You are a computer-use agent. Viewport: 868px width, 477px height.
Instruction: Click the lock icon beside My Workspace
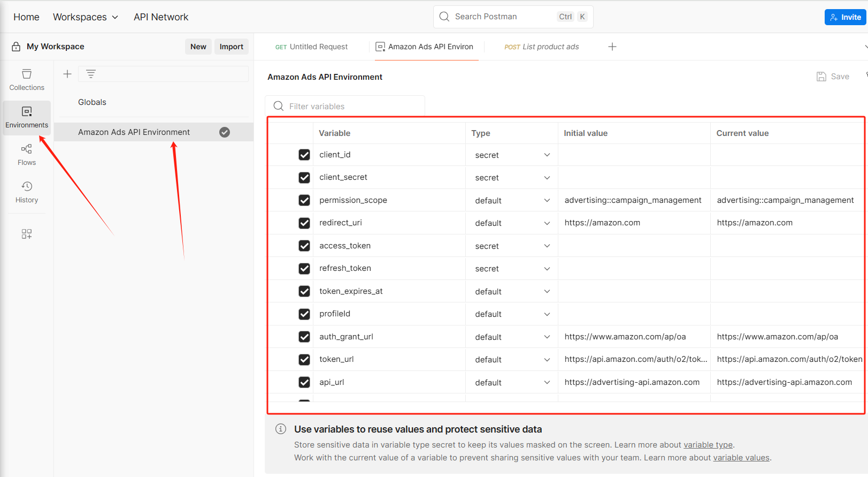[16, 47]
